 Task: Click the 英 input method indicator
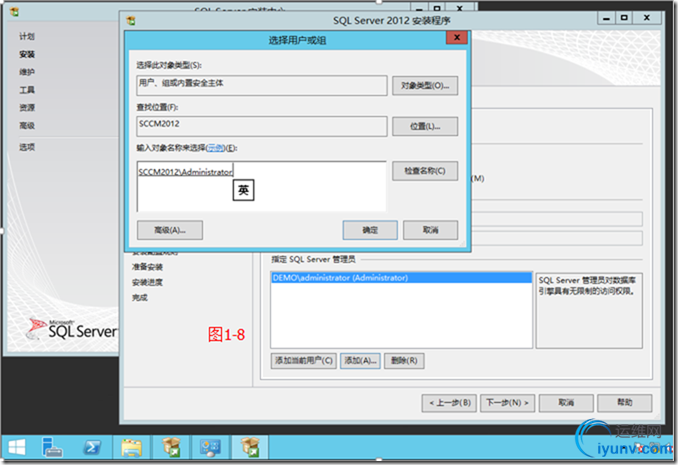243,190
